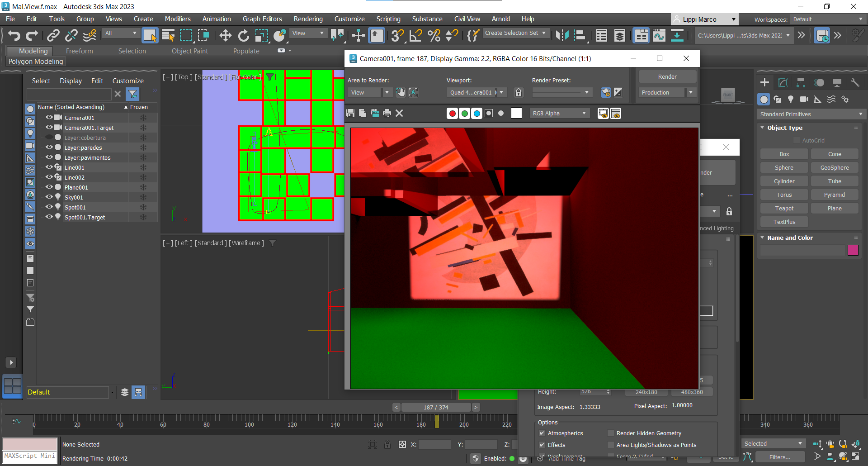
Task: Clone the rendered frame window
Action: point(375,113)
